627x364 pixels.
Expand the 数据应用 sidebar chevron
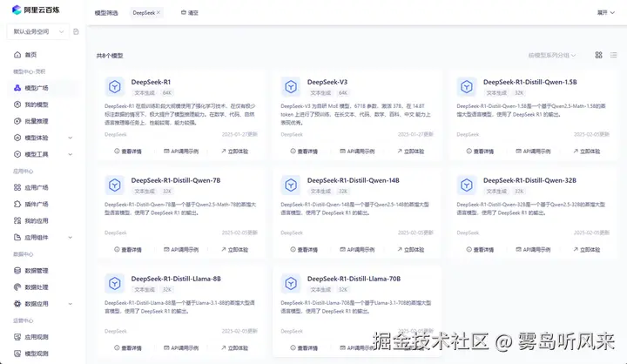click(71, 304)
